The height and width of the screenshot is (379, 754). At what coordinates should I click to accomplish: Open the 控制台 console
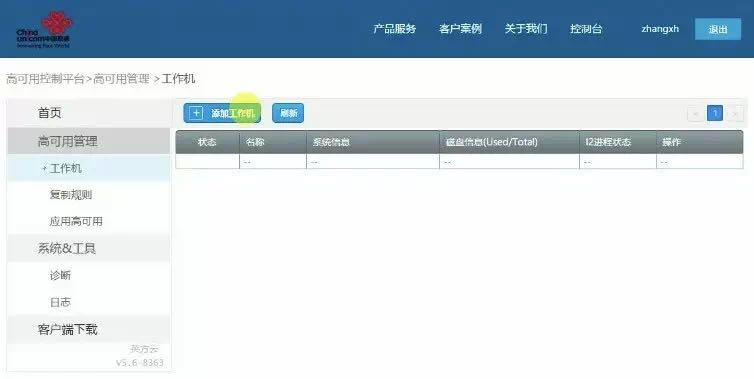586,29
